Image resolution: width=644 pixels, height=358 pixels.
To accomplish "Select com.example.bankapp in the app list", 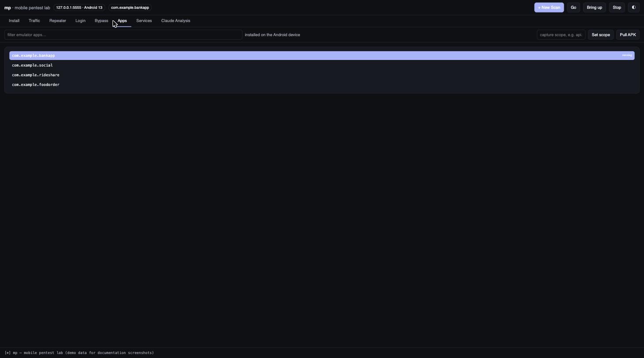I will click(322, 56).
